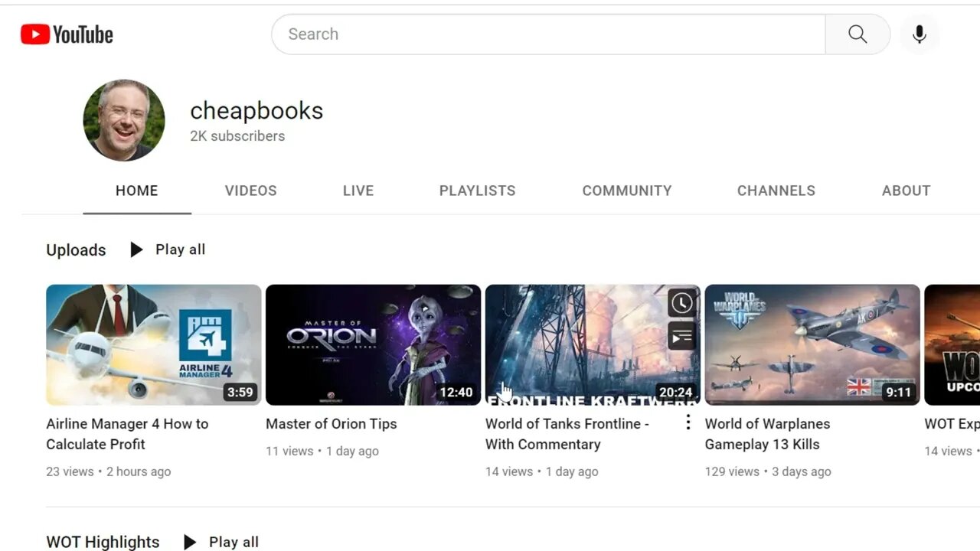Go to the Community tab
This screenshot has width=980, height=551.
626,191
